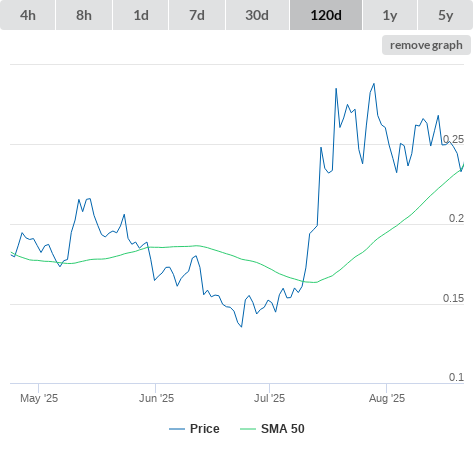Click the May '25 axis label
Image resolution: width=474 pixels, height=455 pixels.
39,398
